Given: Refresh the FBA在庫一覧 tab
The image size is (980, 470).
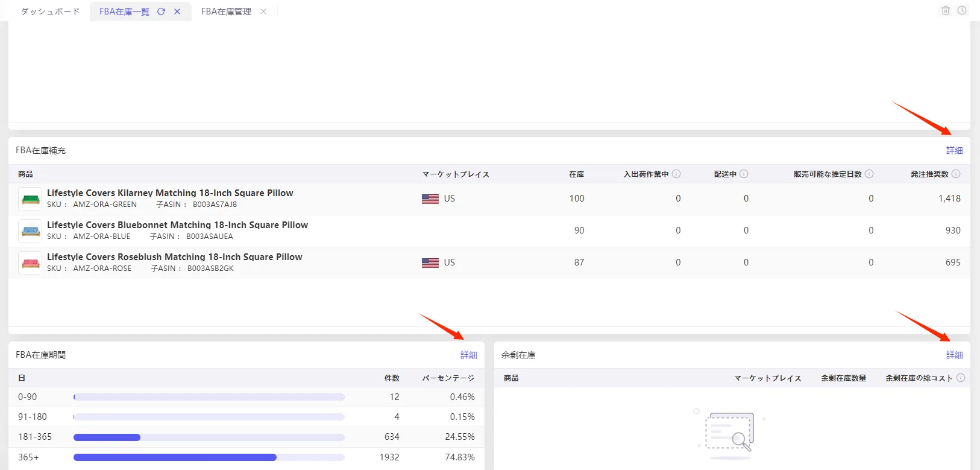Looking at the screenshot, I should [x=161, y=11].
